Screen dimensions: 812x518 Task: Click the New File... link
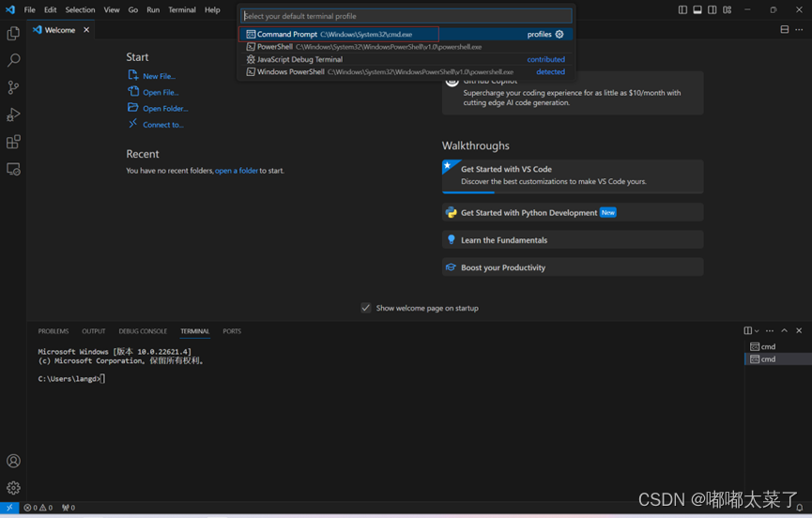click(x=159, y=76)
